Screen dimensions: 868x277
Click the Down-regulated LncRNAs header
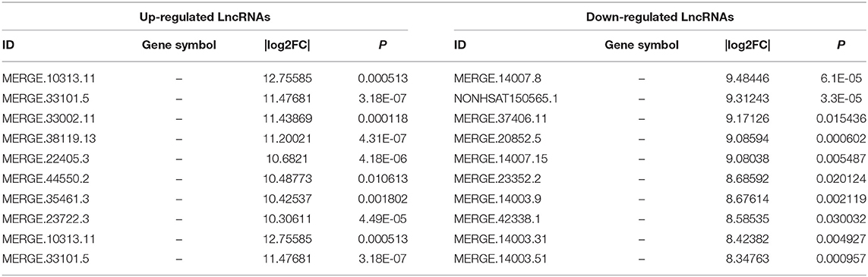tap(659, 17)
